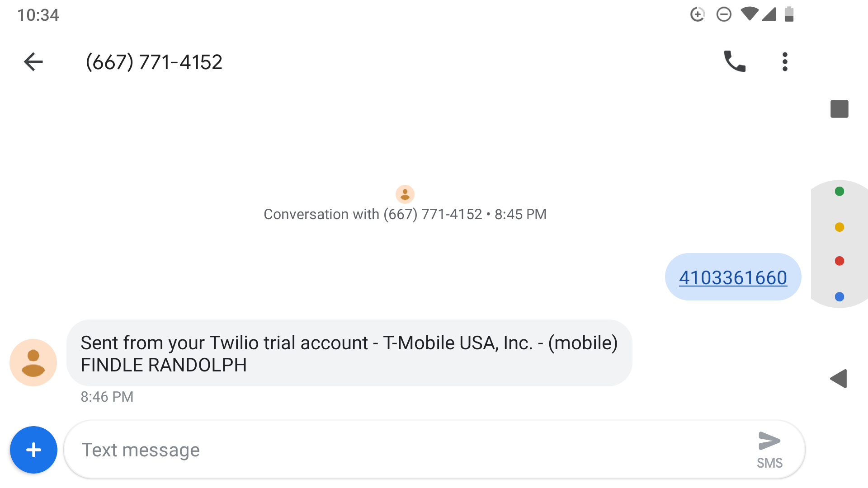The width and height of the screenshot is (868, 488).
Task: Tap the green dot in the side panel
Action: (x=840, y=192)
